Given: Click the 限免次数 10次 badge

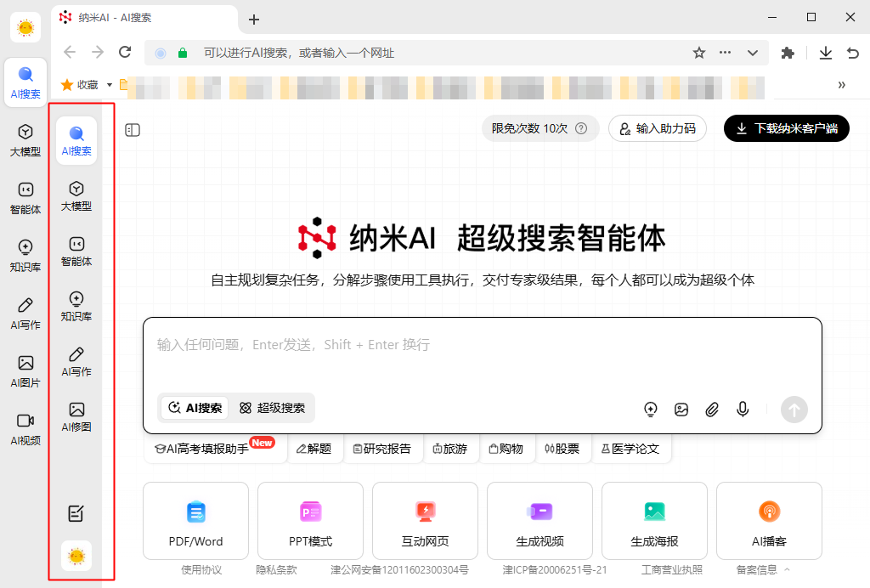Looking at the screenshot, I should 540,128.
